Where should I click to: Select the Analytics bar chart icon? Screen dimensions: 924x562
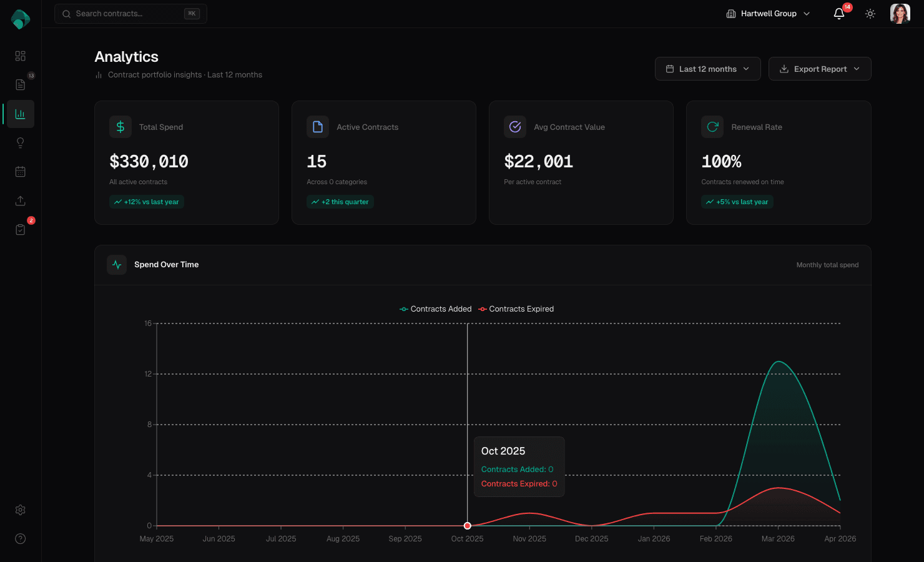20,114
